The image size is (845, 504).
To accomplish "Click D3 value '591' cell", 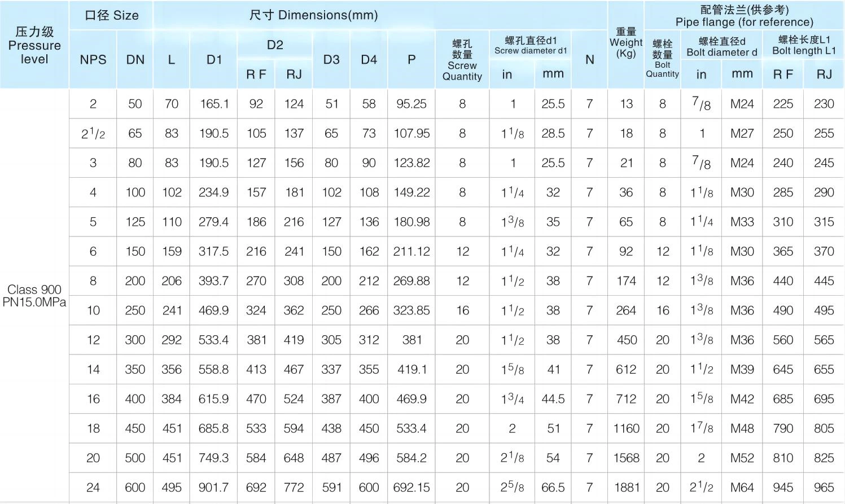I will tap(331, 487).
